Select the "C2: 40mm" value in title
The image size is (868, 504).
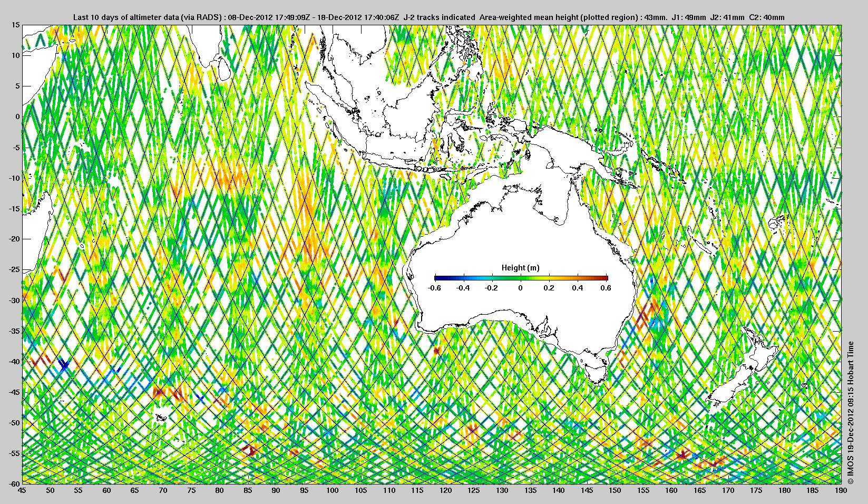pos(767,17)
